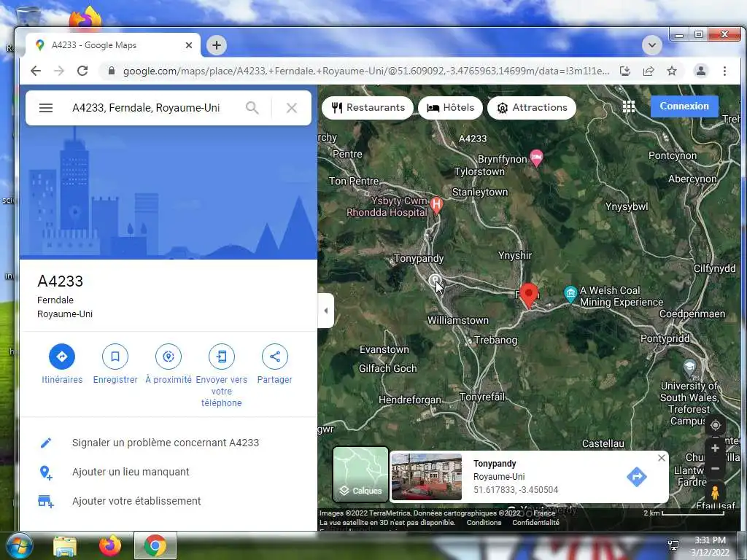The width and height of the screenshot is (747, 560).
Task: Click the Tonyrefail label on the map
Action: click(481, 397)
